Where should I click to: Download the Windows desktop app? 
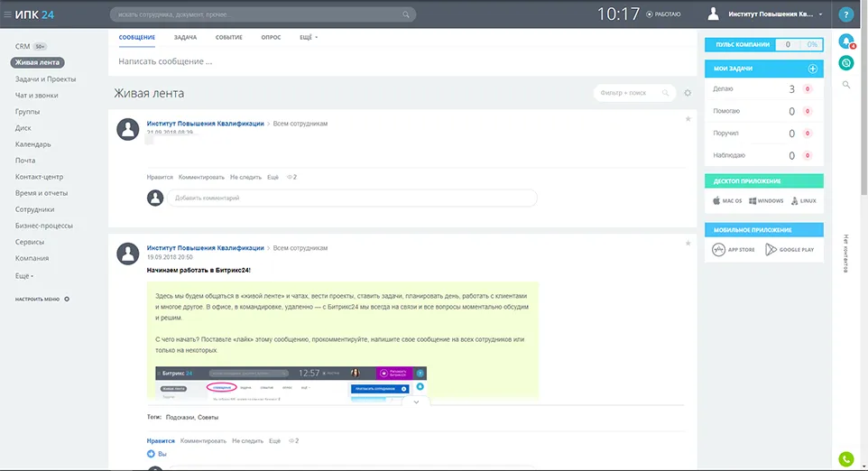coord(766,201)
